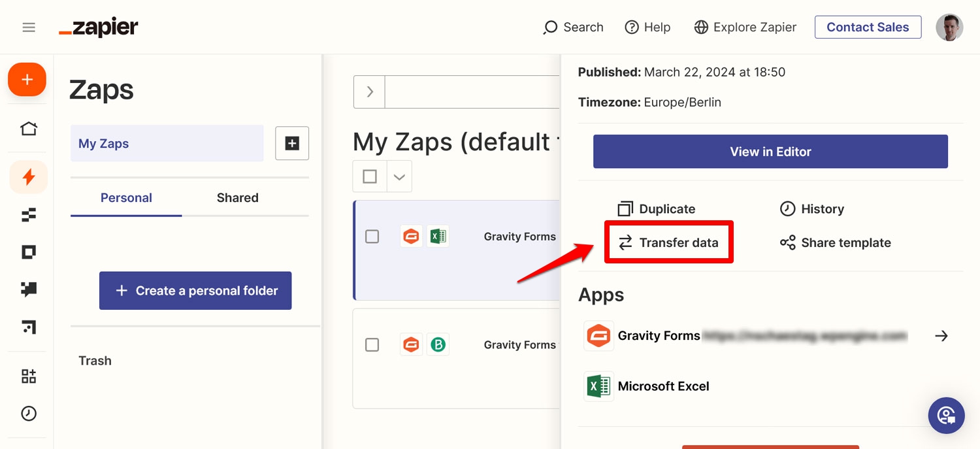Click the Zap search input field
Image resolution: width=980 pixels, height=449 pixels.
[472, 91]
